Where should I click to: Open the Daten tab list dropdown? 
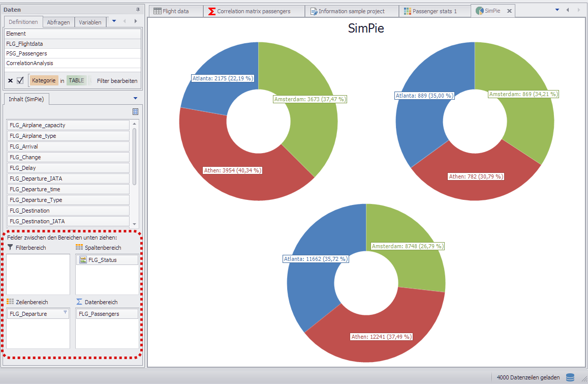tap(114, 21)
